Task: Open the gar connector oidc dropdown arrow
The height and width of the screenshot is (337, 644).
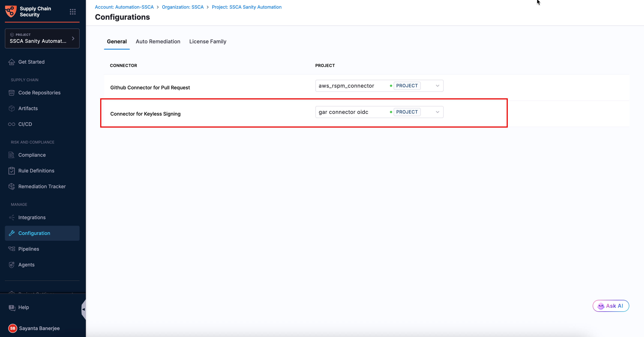Action: (x=438, y=112)
